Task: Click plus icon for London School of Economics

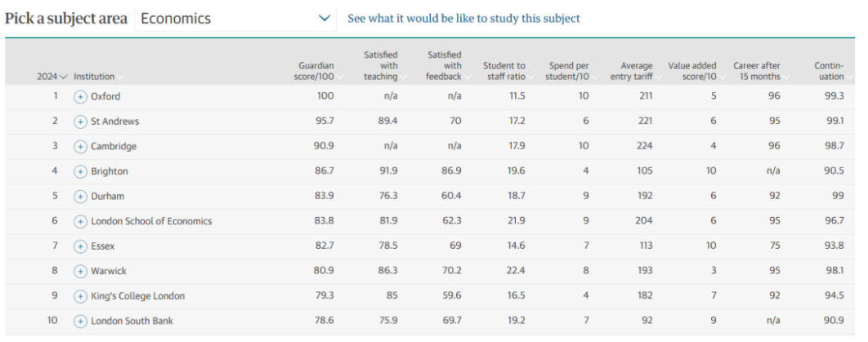Action: coord(80,221)
